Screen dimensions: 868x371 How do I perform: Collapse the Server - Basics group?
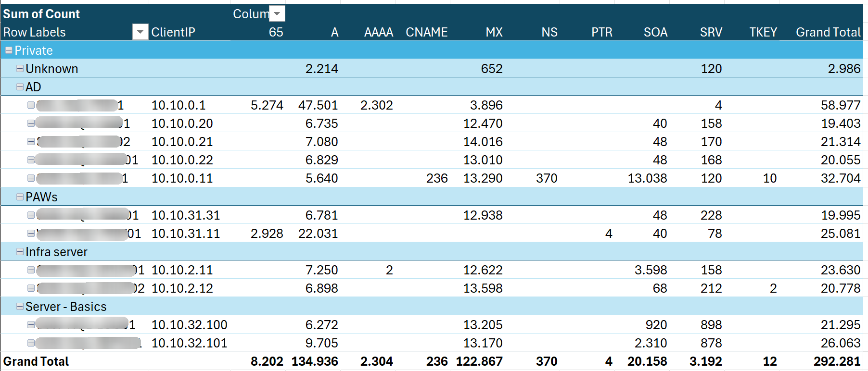pos(20,307)
